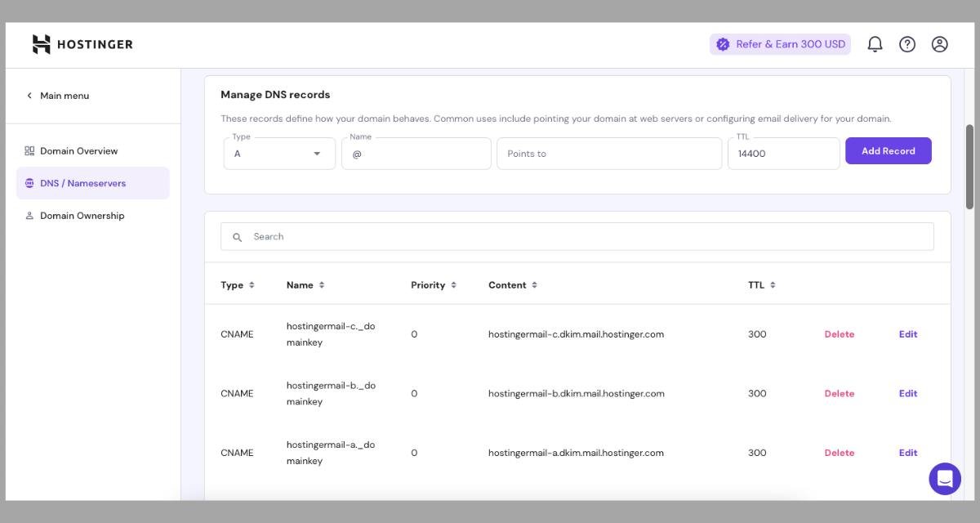Select content hostingermail-c.dkim.mail.hostinger.com
Image resolution: width=980 pixels, height=523 pixels.
(576, 334)
